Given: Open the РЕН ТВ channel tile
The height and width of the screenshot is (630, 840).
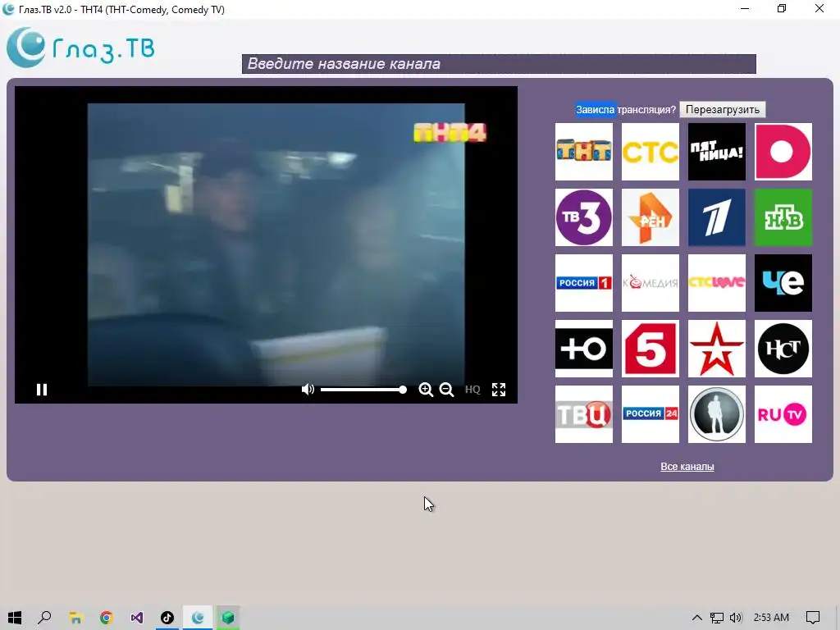Looking at the screenshot, I should (x=650, y=217).
